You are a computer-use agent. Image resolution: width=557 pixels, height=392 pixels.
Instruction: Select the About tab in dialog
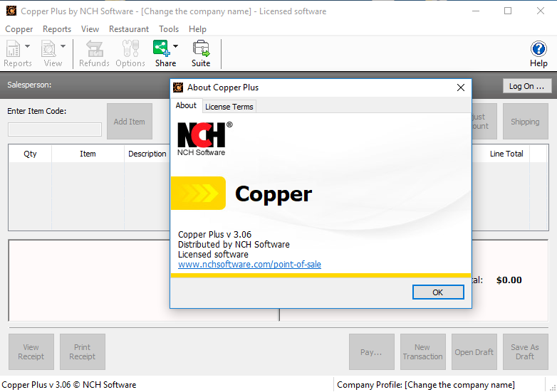[186, 106]
